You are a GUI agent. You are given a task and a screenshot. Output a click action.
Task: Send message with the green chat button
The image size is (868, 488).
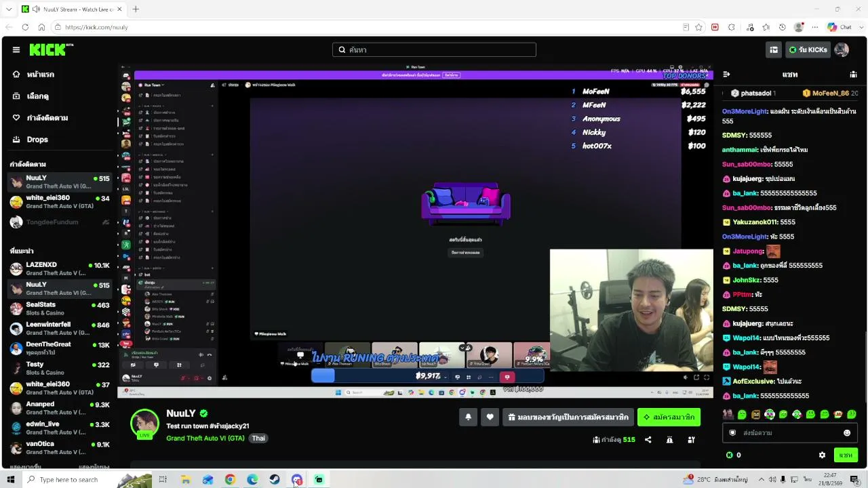pos(846,455)
